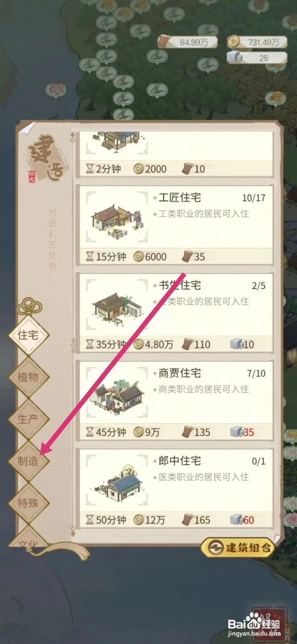Click the wood log icon beside 135
Image resolution: width=297 pixels, height=644 pixels.
187,432
